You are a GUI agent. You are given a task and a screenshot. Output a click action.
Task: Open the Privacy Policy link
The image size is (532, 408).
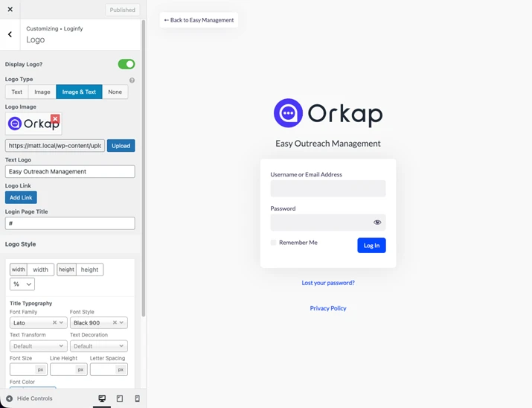click(x=328, y=308)
